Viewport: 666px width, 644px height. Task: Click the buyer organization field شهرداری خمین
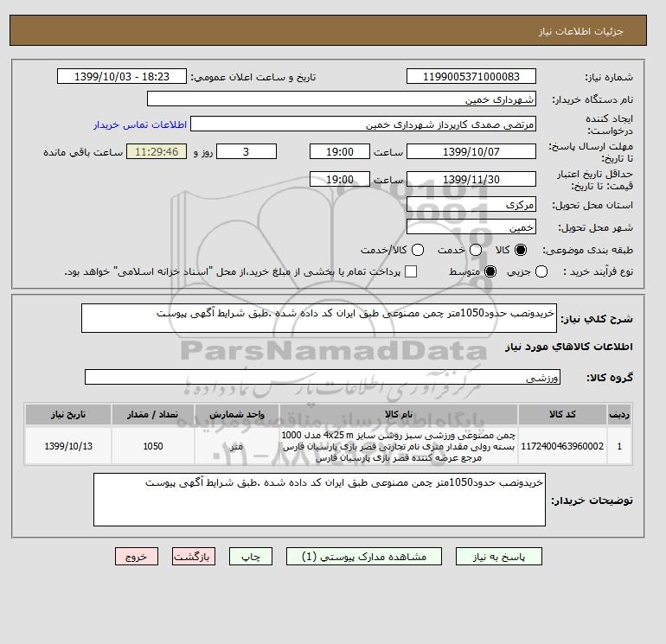click(342, 99)
